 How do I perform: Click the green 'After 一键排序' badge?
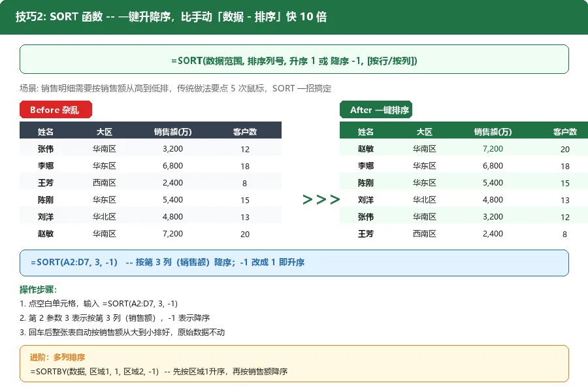376,110
